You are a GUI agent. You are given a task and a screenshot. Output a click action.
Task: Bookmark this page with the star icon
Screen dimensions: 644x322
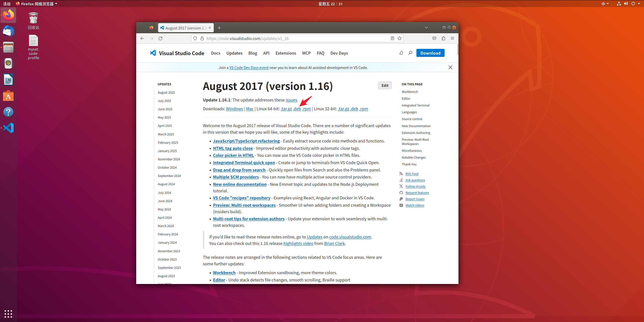click(x=400, y=38)
